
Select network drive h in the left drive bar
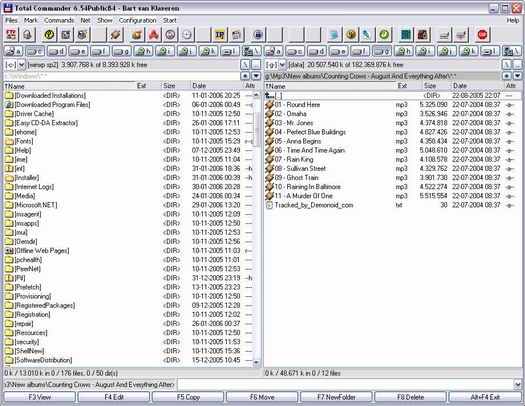[143, 51]
